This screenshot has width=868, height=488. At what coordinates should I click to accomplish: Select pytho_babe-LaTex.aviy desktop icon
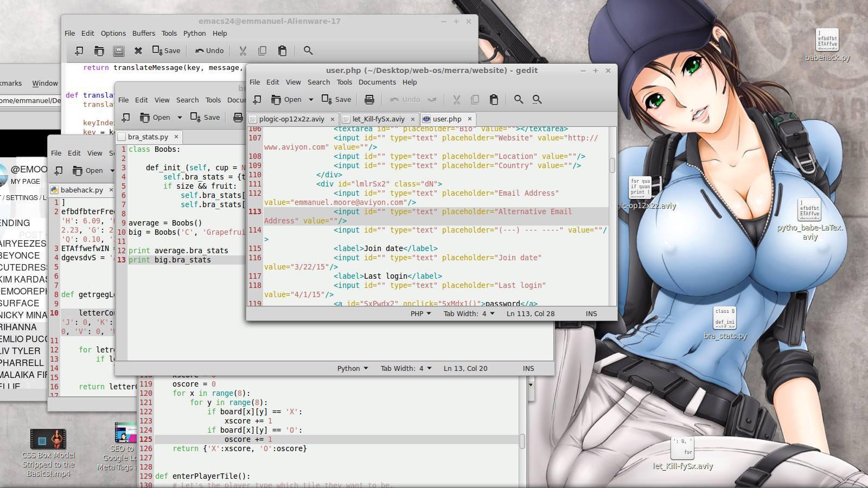809,219
